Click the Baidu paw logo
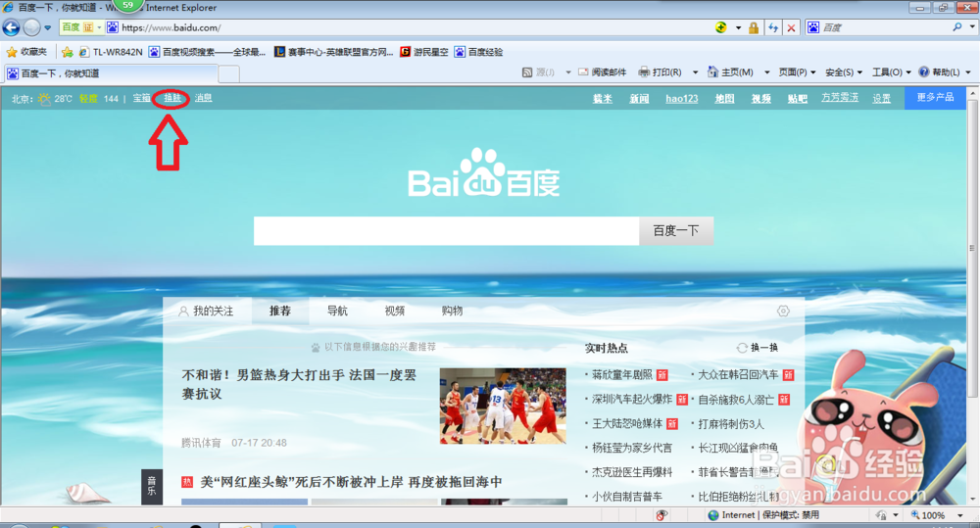980x528 pixels. [x=484, y=173]
